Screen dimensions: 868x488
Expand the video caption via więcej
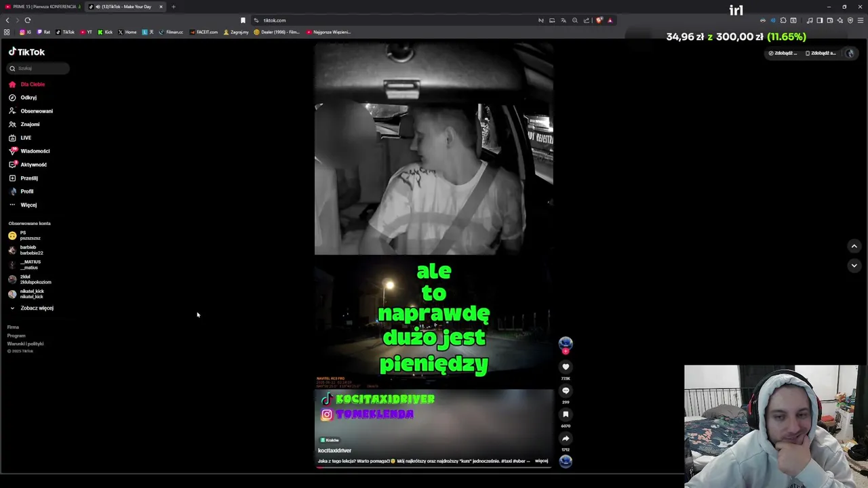point(541,461)
